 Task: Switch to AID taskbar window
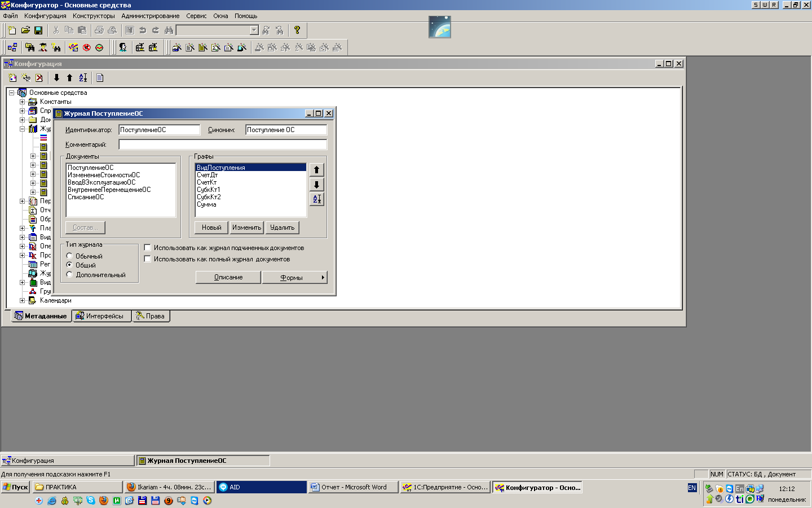click(262, 487)
